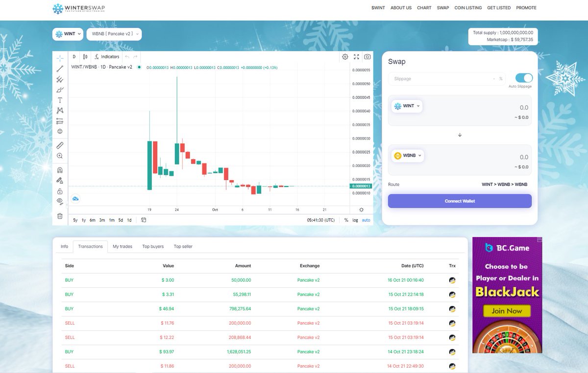This screenshot has width=588, height=373.
Task: Open the WBNB output token dropdown
Action: [407, 155]
